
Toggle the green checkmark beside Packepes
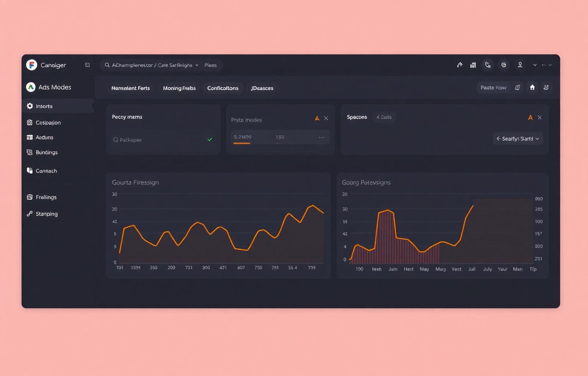click(x=210, y=140)
